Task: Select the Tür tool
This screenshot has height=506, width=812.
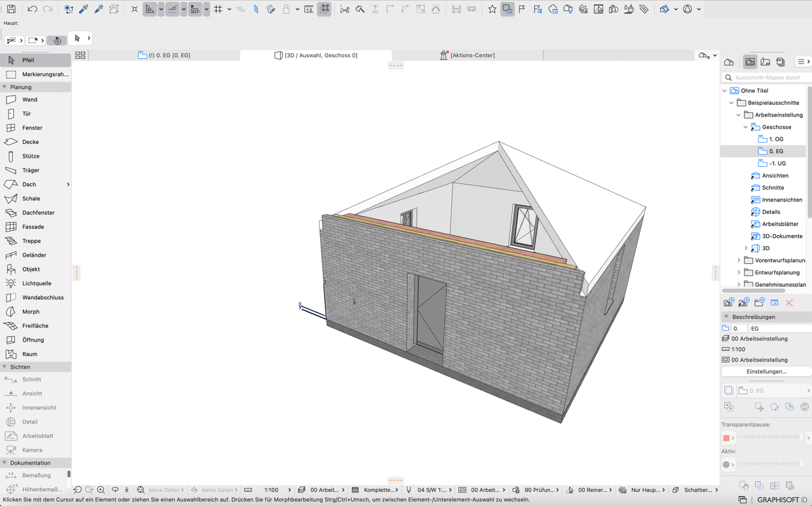Action: point(35,114)
